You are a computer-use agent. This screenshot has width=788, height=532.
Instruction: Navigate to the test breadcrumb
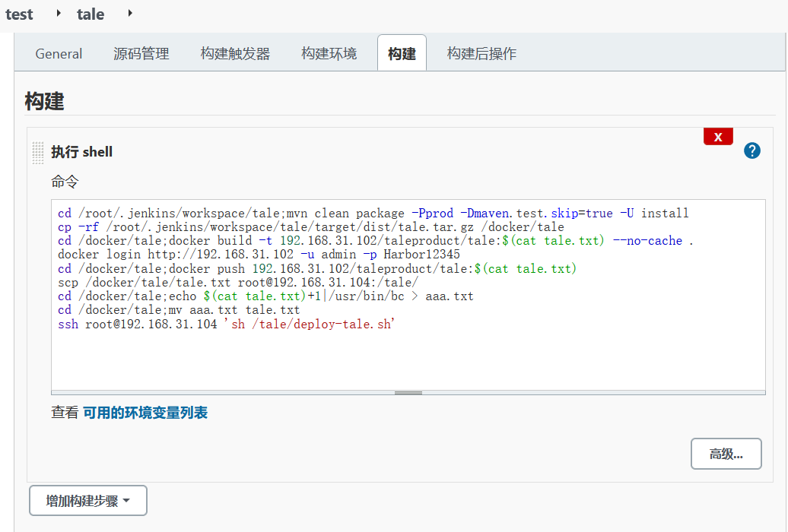point(19,14)
